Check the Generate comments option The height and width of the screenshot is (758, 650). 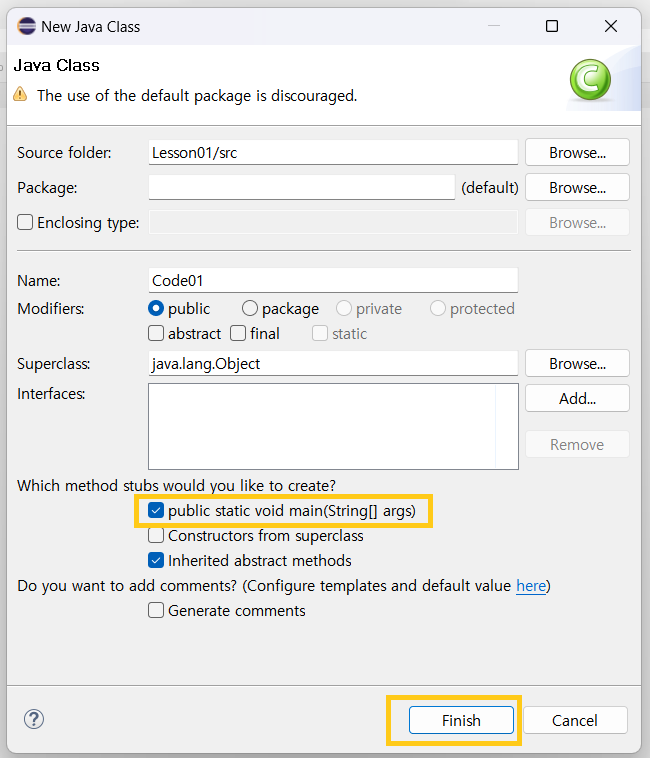156,611
